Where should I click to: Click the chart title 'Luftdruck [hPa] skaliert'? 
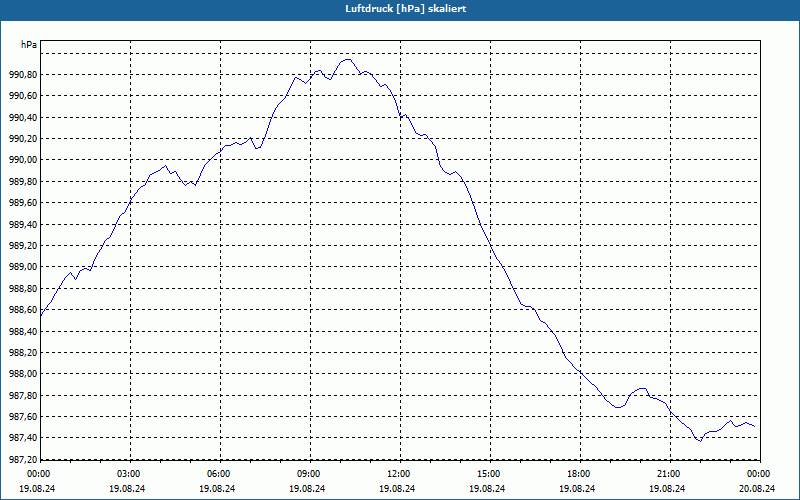406,9
